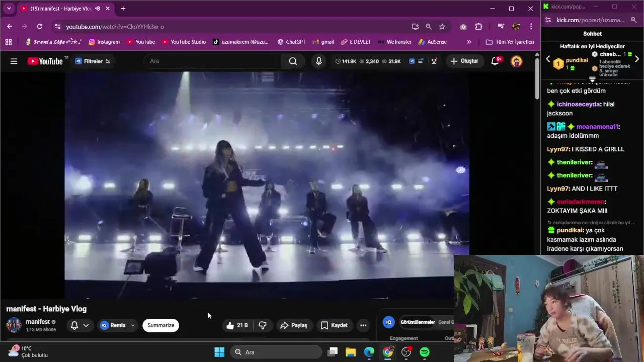This screenshot has height=362, width=644.
Task: Open the YouTube Studio bookmark
Action: coord(184,42)
